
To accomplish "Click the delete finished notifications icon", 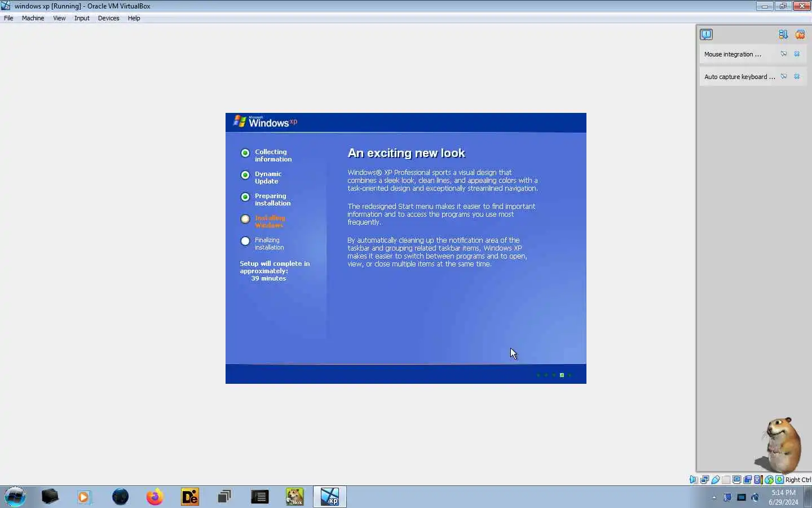I will [x=800, y=34].
